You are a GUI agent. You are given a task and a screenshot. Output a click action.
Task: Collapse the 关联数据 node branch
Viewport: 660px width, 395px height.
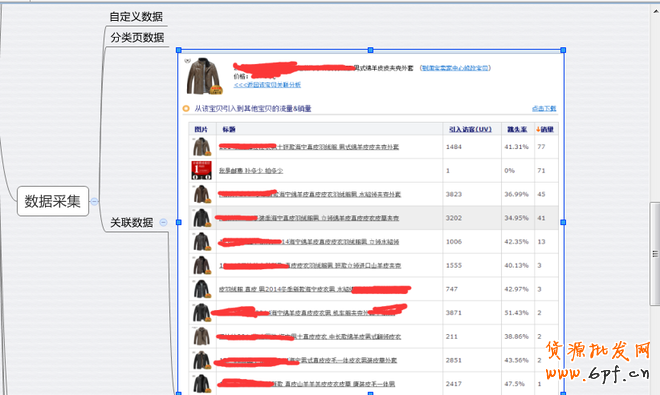click(x=163, y=222)
